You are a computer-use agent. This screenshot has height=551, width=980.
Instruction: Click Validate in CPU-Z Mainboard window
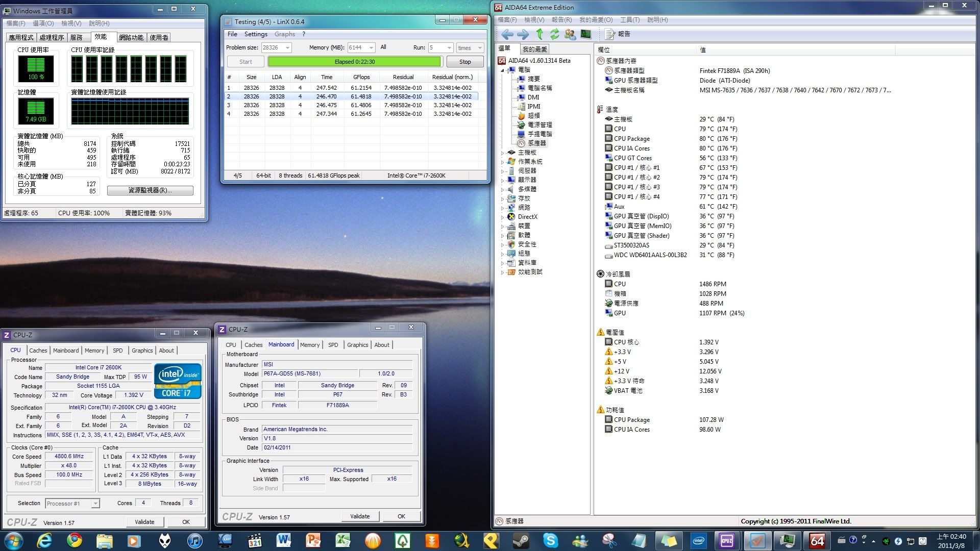(360, 516)
